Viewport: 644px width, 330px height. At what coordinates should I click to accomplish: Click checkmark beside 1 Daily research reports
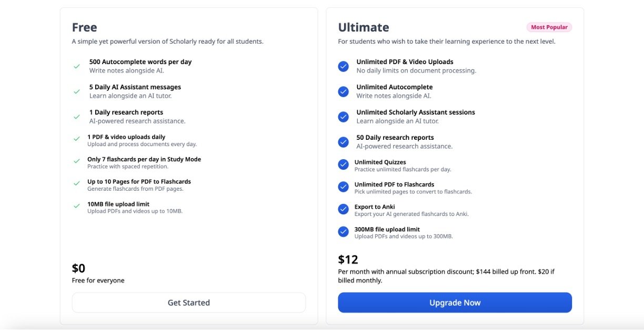tap(77, 117)
